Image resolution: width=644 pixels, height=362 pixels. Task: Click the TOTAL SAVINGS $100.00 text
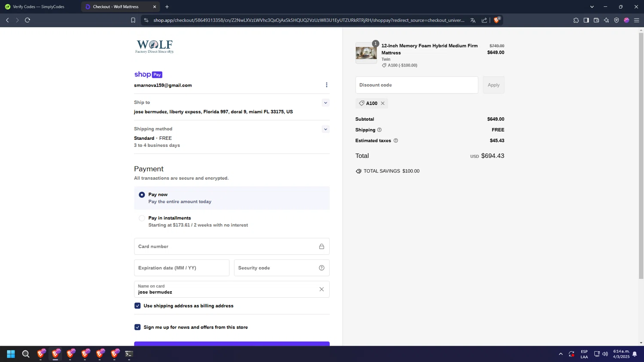[x=392, y=171]
